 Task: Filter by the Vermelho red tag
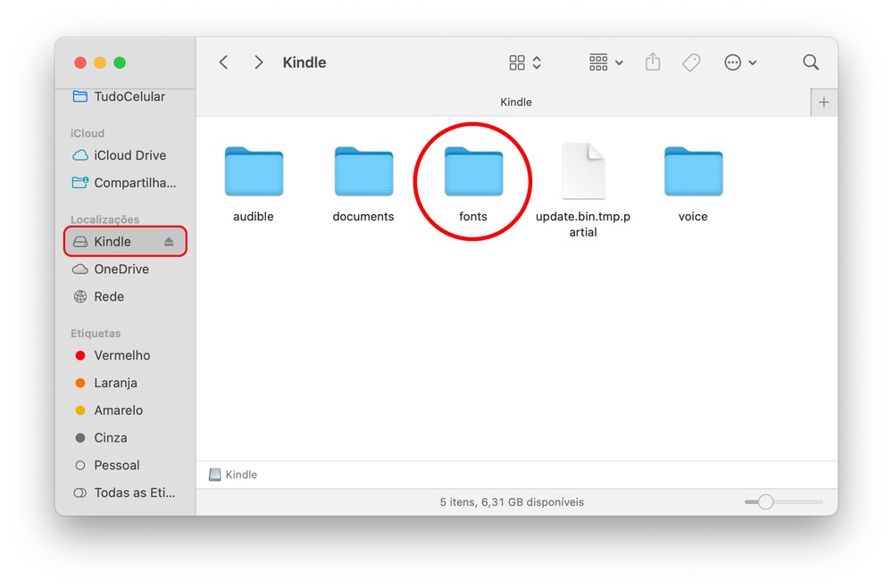121,355
